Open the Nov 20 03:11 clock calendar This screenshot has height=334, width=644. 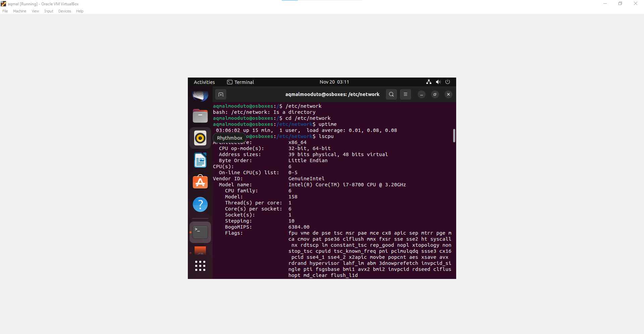[334, 82]
